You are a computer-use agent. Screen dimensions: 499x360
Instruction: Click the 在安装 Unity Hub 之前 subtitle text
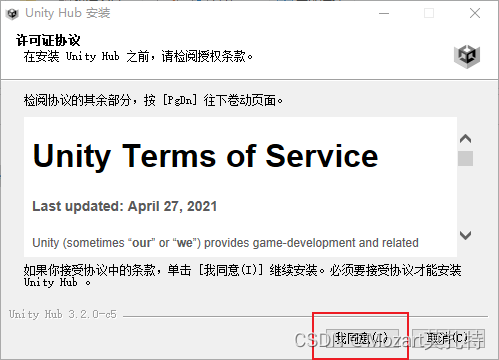[x=138, y=56]
